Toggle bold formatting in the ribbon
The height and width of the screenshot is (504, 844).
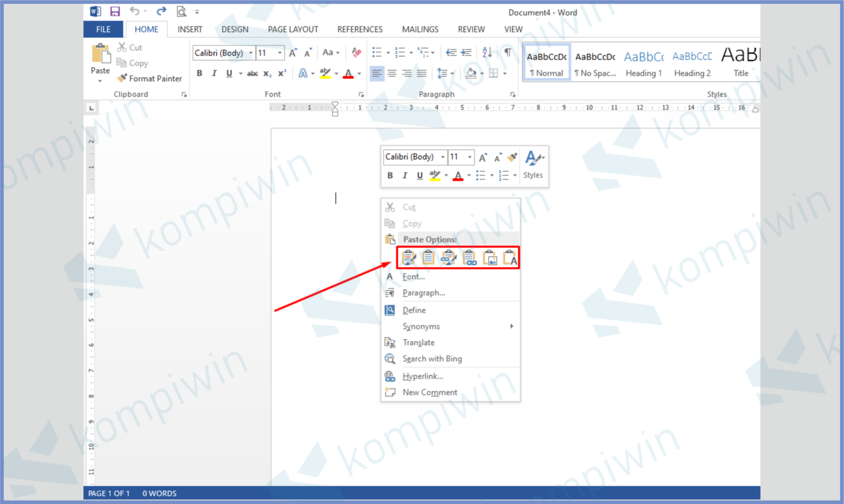click(x=199, y=73)
